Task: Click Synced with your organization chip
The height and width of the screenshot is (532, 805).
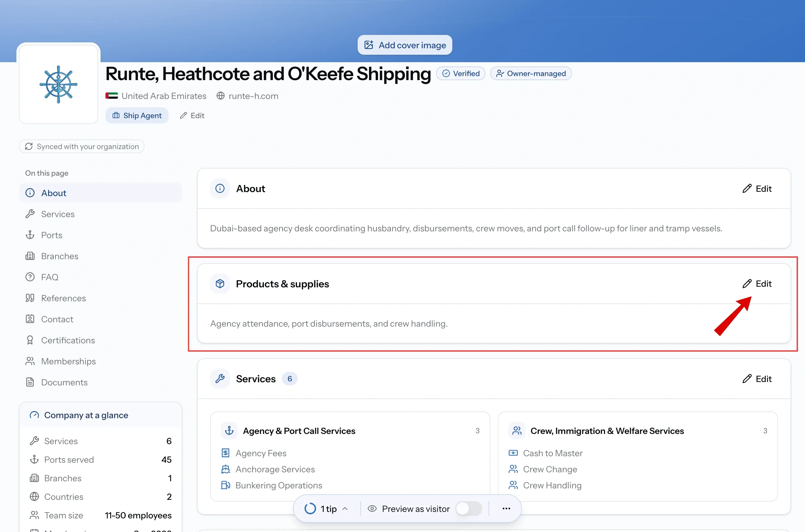Action: click(x=82, y=147)
